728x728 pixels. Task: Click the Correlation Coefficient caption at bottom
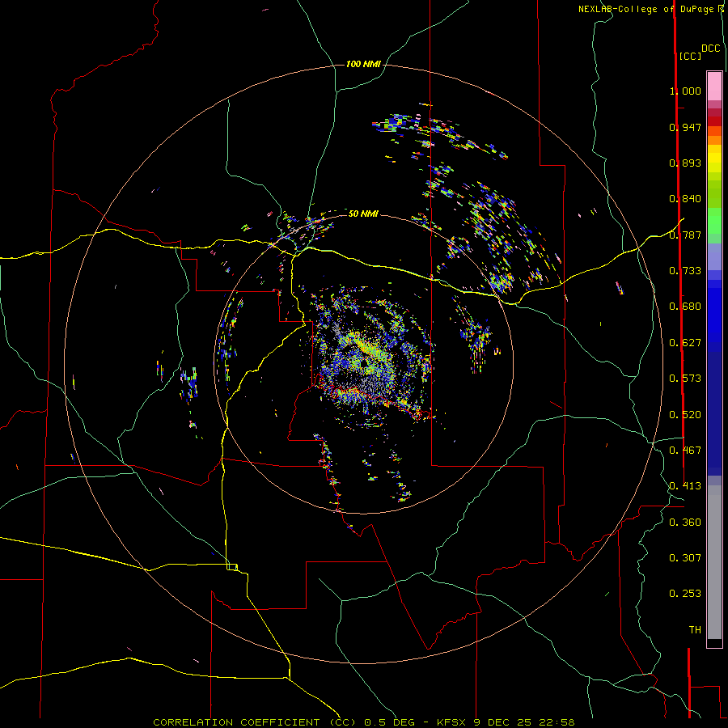click(x=364, y=722)
